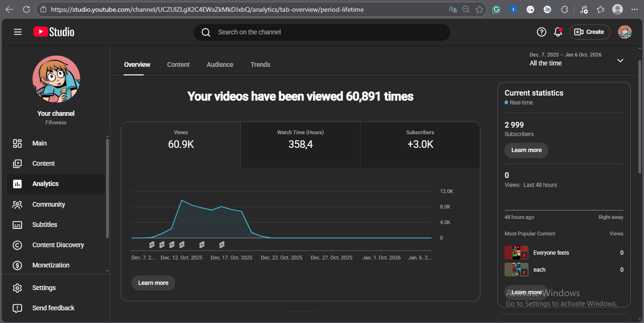Switch to the Audience tab
Image resolution: width=644 pixels, height=323 pixels.
pyautogui.click(x=220, y=65)
